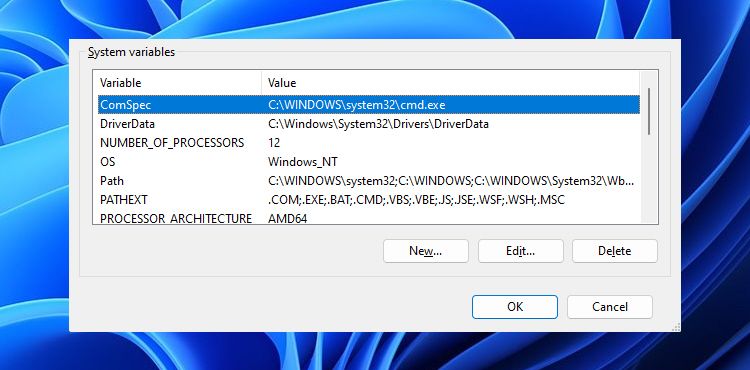This screenshot has height=370, width=750.
Task: Cancel the environment variables dialog
Action: coord(610,307)
